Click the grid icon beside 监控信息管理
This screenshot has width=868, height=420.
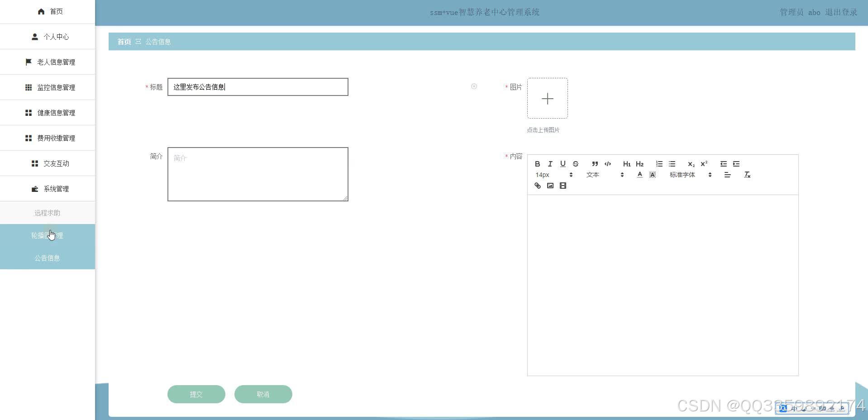click(x=29, y=87)
